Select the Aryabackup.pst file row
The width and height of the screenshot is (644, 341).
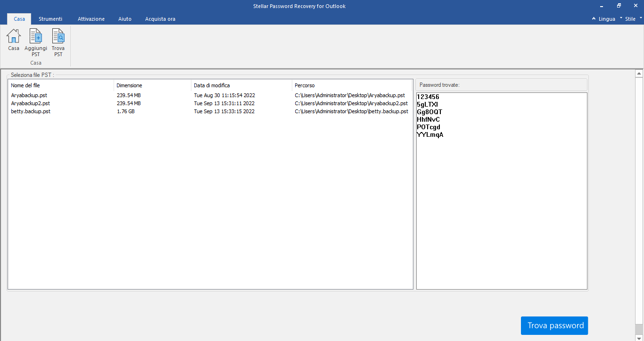pyautogui.click(x=210, y=95)
